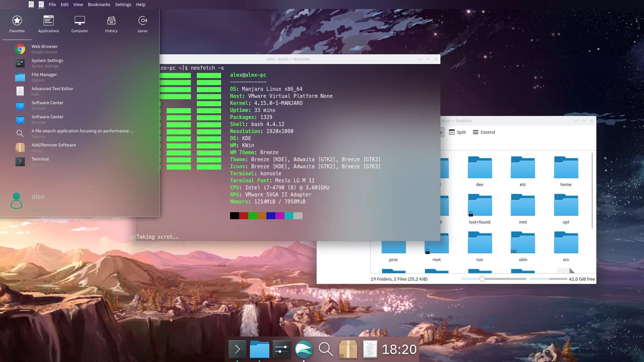
Task: Open Konsole terminal icon in dock
Action: pyautogui.click(x=237, y=349)
